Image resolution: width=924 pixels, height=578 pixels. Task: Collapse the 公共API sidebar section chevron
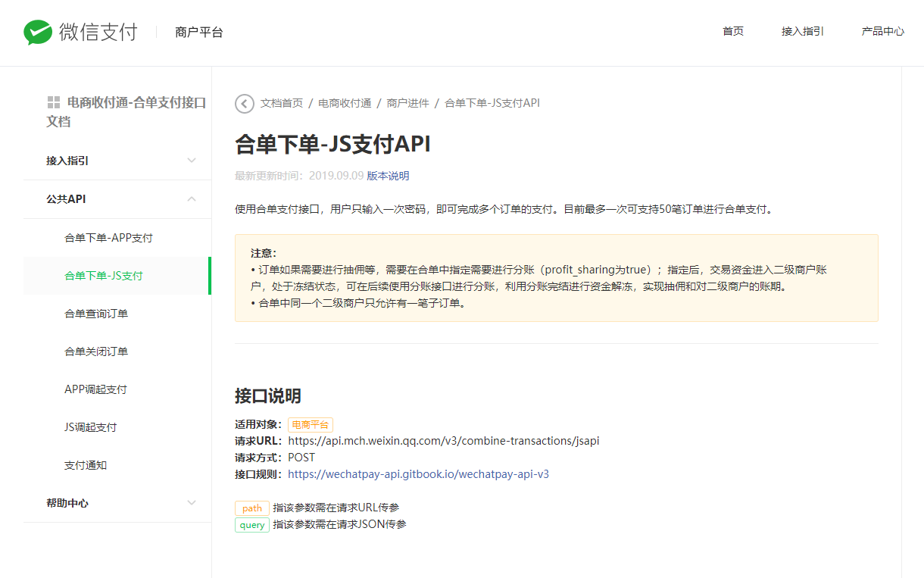[x=192, y=199]
